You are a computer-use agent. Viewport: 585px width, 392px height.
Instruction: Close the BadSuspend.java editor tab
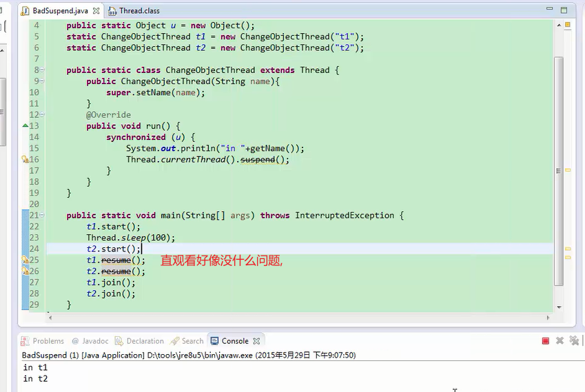(x=93, y=11)
